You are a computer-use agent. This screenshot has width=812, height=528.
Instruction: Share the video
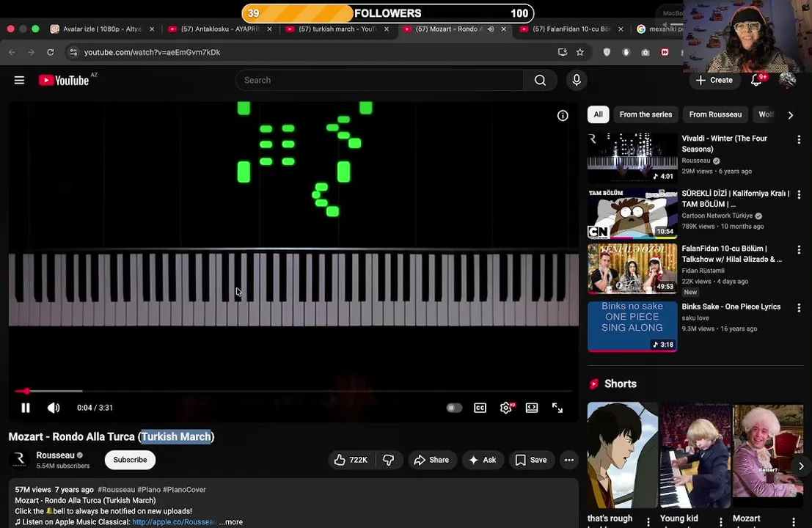point(432,460)
